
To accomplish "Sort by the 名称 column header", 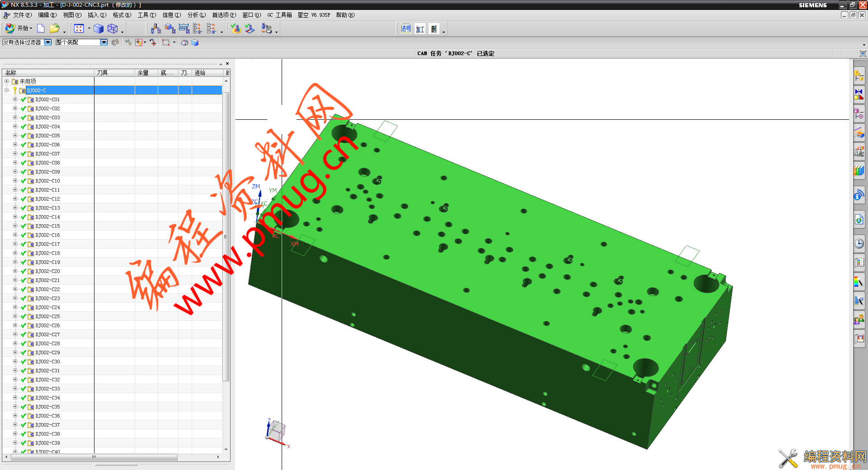I will (x=48, y=73).
